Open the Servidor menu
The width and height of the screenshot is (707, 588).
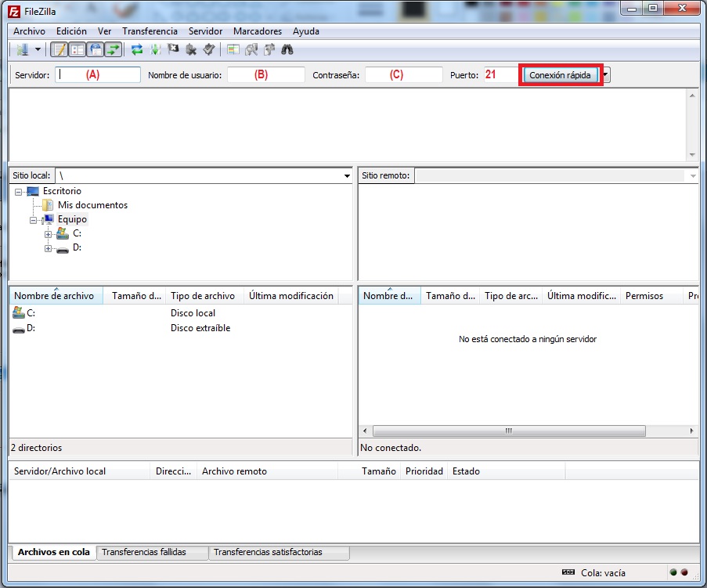(x=205, y=31)
